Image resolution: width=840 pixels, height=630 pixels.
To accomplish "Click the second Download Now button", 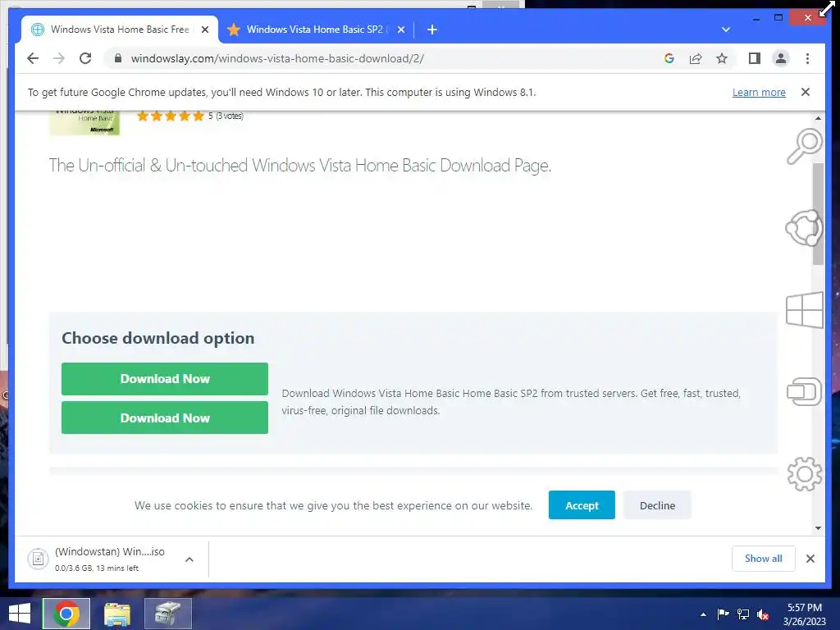I will [x=164, y=418].
